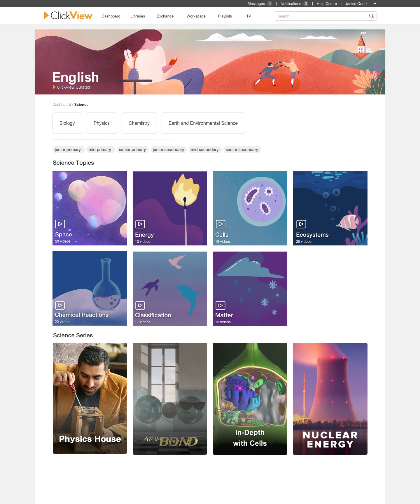Click the search magnifier icon

point(371,16)
